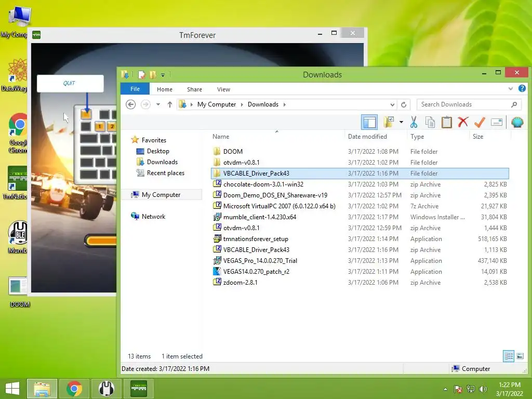Click the search magnifier icon

click(x=514, y=104)
